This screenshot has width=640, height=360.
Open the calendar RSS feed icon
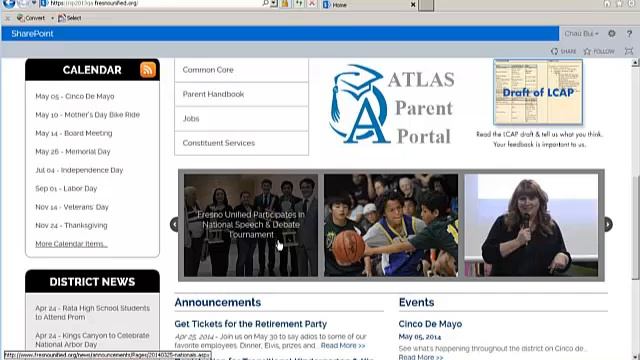click(x=148, y=70)
